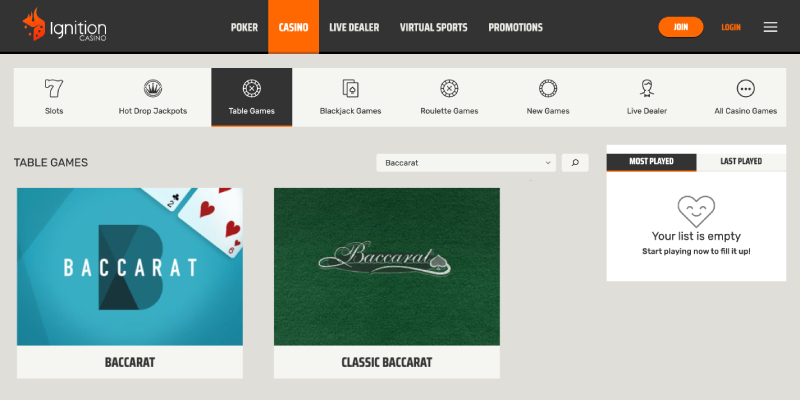This screenshot has height=400, width=800.
Task: Click the Login link
Action: click(x=731, y=28)
